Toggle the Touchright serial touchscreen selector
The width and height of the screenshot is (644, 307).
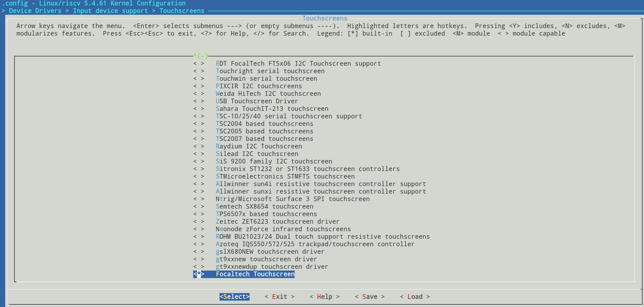(199, 71)
